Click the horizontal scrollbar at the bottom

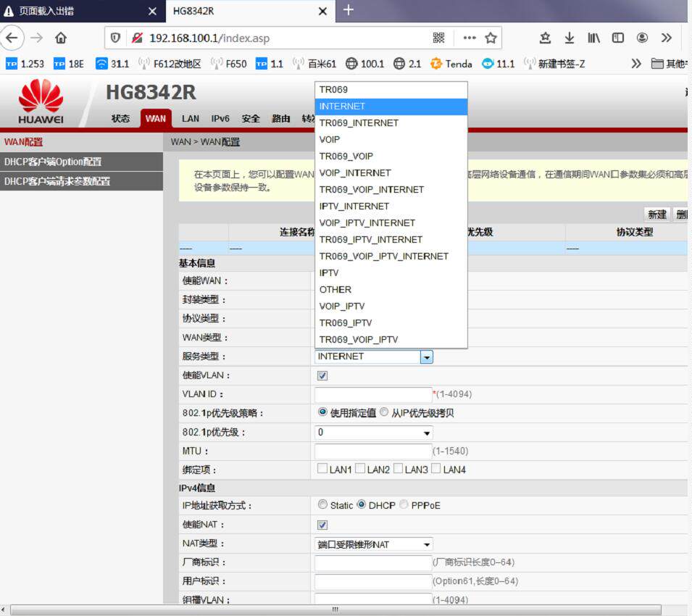335,609
